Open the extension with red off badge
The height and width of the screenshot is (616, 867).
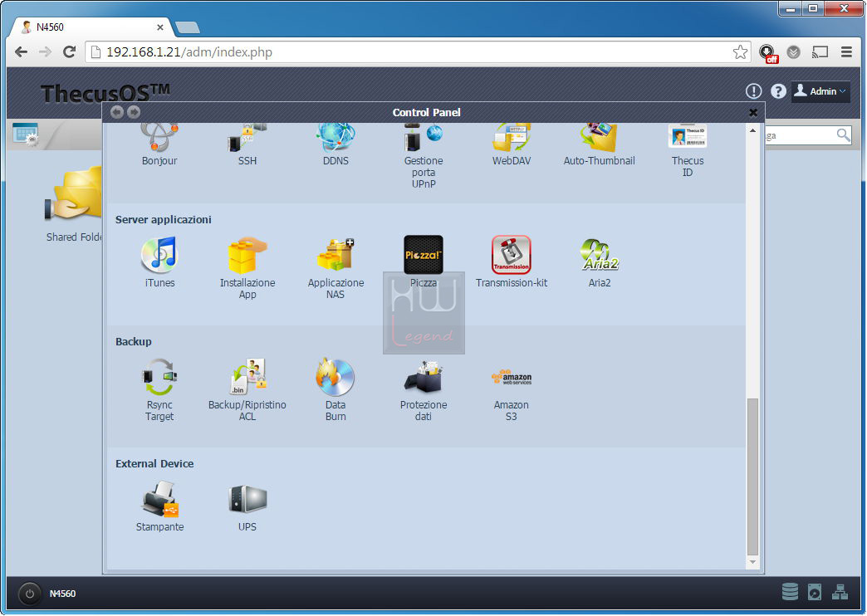(767, 53)
